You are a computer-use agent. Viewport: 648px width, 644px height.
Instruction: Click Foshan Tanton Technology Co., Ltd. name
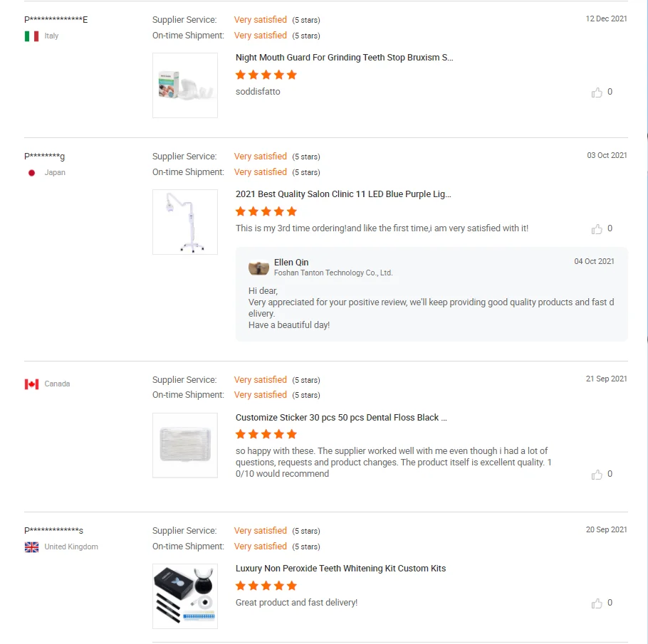pyautogui.click(x=333, y=273)
